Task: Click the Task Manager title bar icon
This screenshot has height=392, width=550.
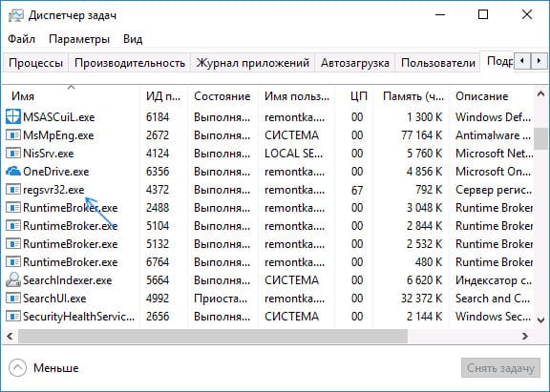Action: (16, 15)
